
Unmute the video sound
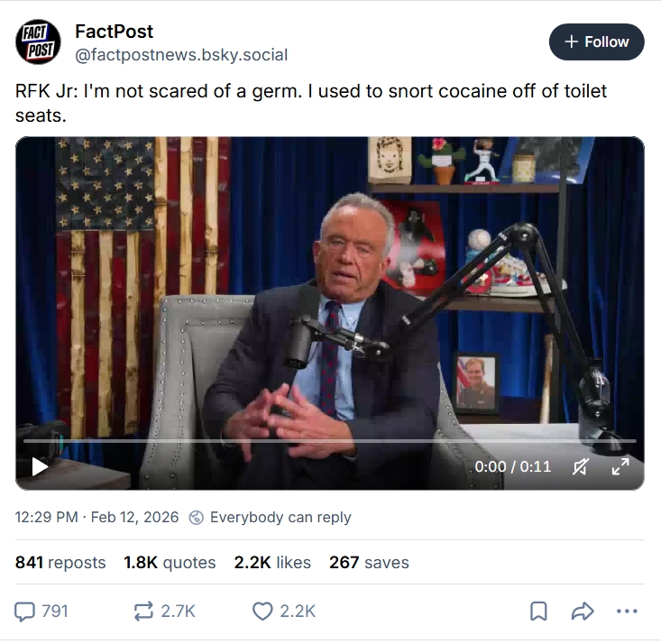tap(582, 466)
